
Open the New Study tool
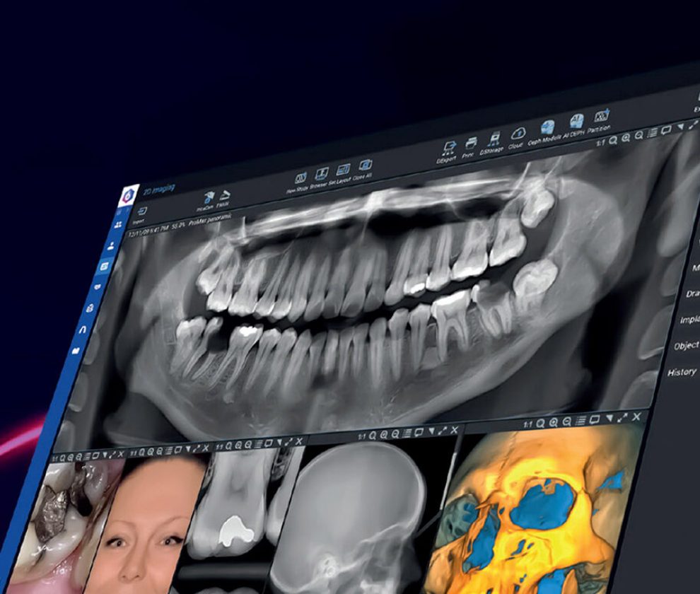pyautogui.click(x=300, y=177)
